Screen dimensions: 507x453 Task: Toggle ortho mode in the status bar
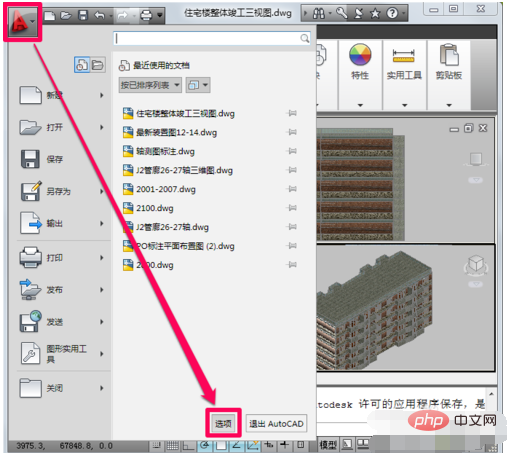[188, 445]
